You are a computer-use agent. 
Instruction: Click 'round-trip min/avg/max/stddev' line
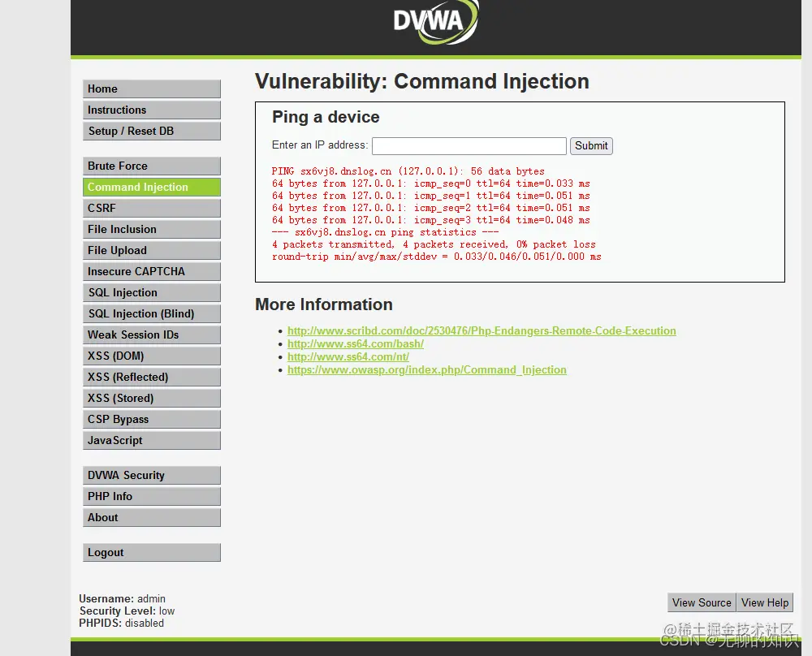click(x=437, y=257)
